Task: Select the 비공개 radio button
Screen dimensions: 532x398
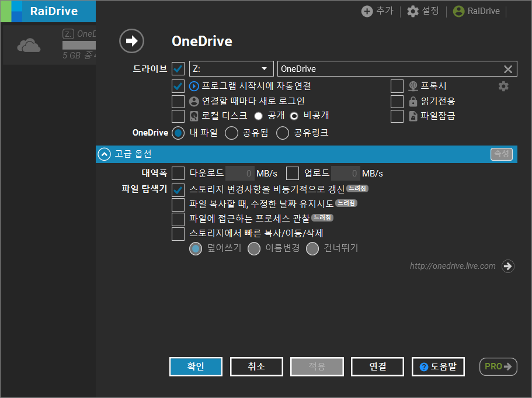Action: [294, 116]
